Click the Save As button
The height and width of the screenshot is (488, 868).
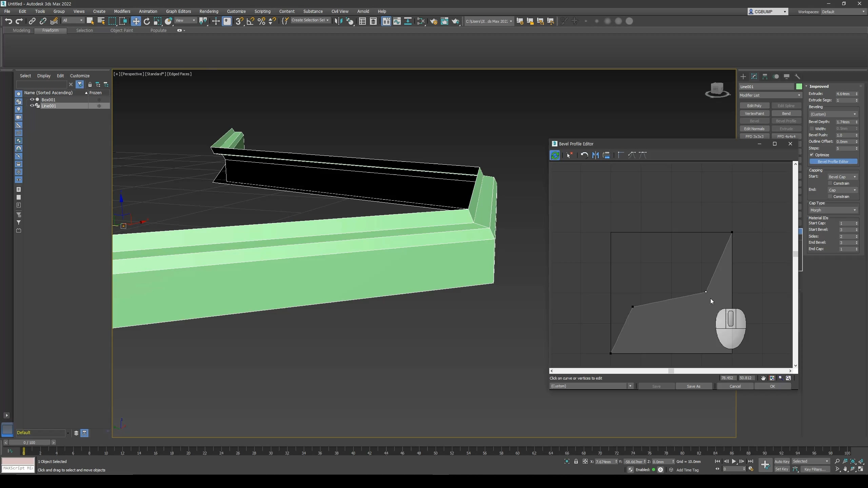693,386
